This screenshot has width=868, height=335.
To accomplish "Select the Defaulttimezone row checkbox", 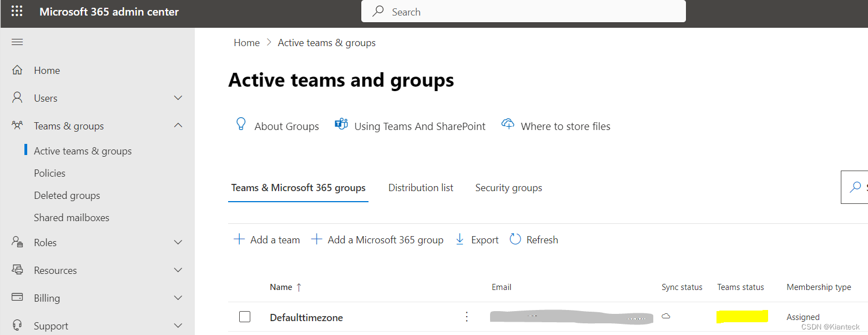I will click(245, 317).
